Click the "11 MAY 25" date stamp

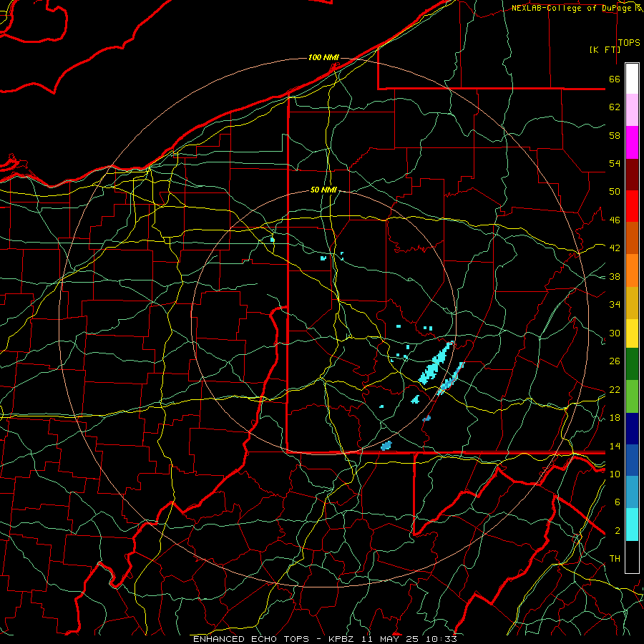[x=390, y=639]
